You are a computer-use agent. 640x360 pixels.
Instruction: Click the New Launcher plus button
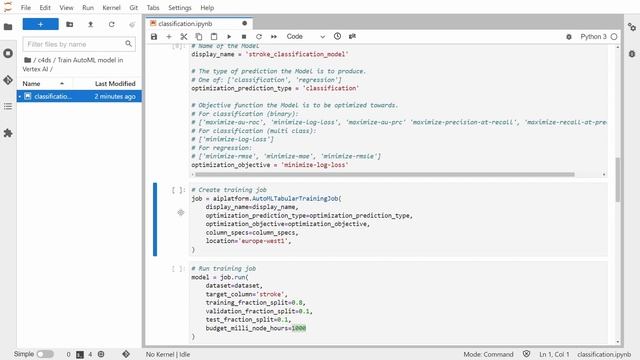point(40,24)
